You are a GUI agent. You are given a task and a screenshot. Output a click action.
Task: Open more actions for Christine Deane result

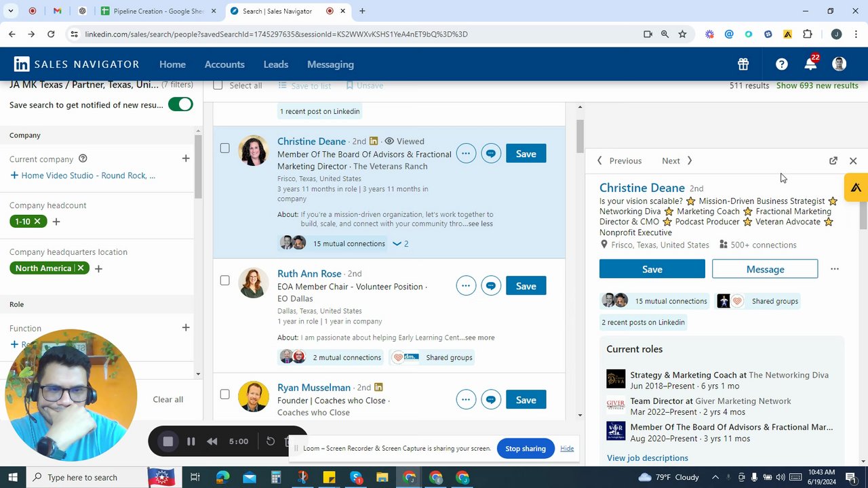(466, 154)
